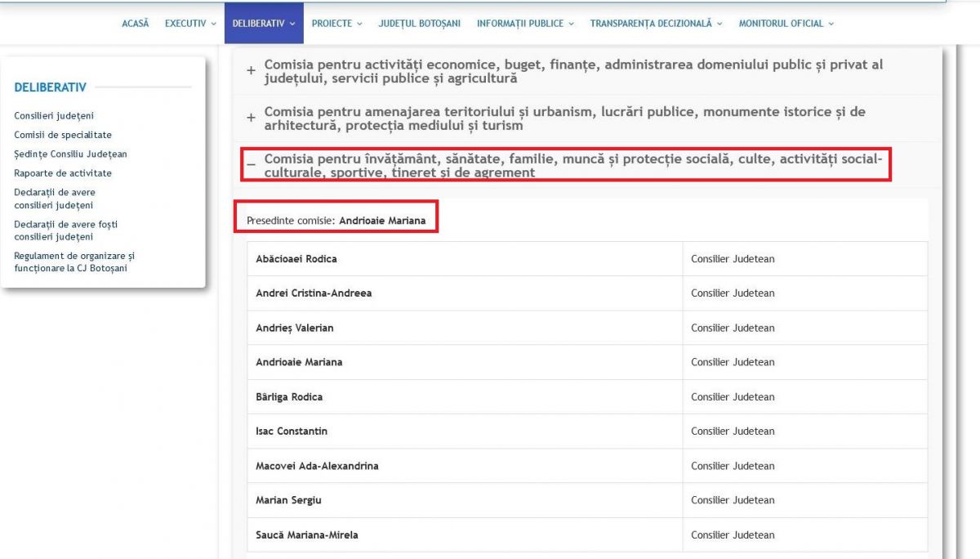The image size is (980, 559).
Task: Expand the TRANSPARENȚA DECIZIONALĂ menu
Action: click(x=656, y=24)
